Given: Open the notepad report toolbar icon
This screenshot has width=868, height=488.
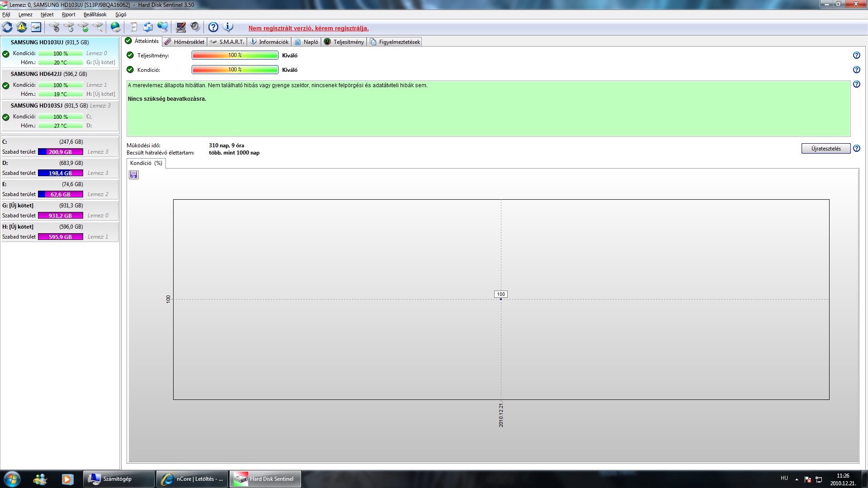Looking at the screenshot, I should 134,28.
